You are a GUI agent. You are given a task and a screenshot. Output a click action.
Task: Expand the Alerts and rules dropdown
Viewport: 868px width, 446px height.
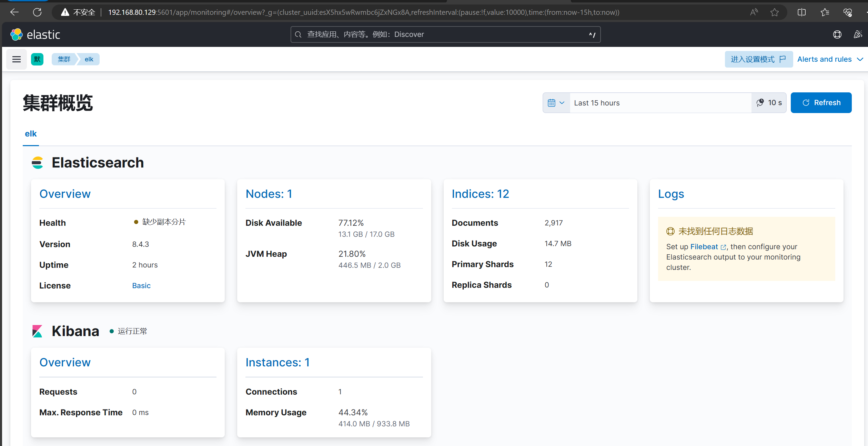coord(830,59)
